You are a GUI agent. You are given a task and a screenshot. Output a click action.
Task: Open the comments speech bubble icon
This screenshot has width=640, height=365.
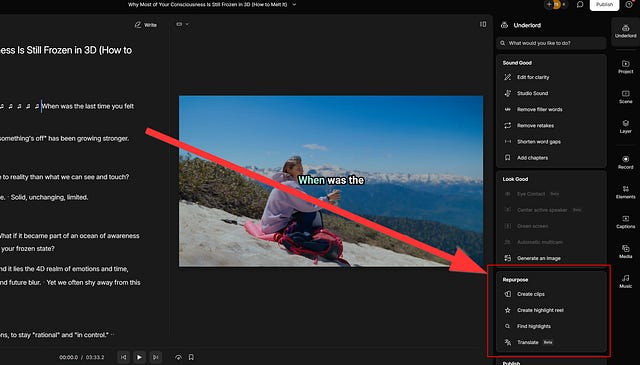(580, 4)
